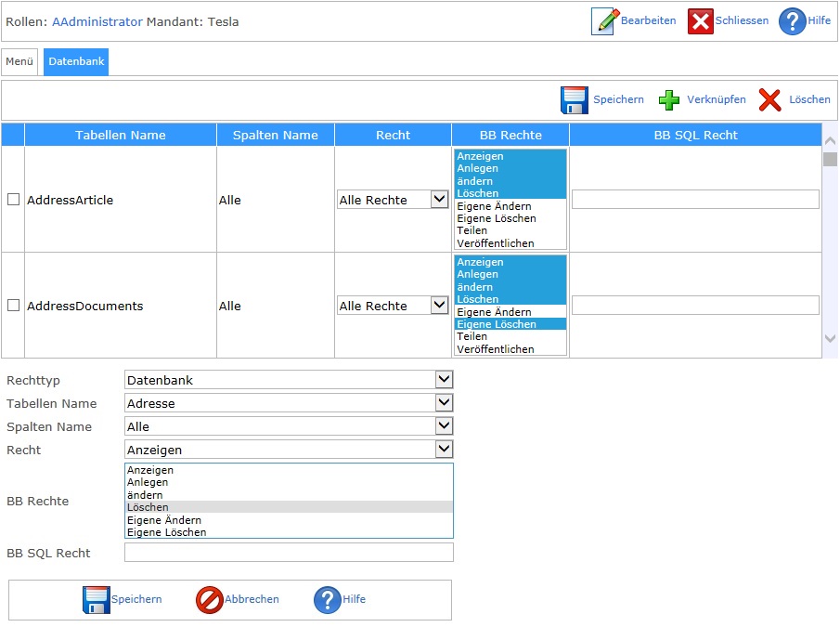Viewport: 840px width, 627px height.
Task: Click the Bearbeiten pencil icon
Action: 605,21
